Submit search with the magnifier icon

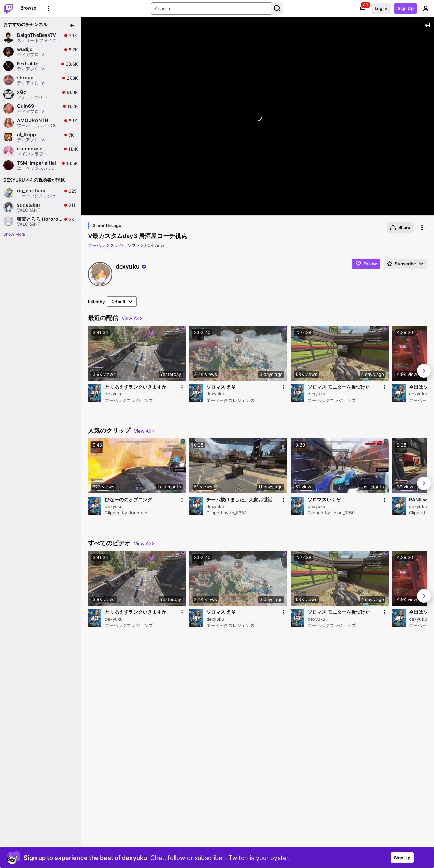coord(277,8)
